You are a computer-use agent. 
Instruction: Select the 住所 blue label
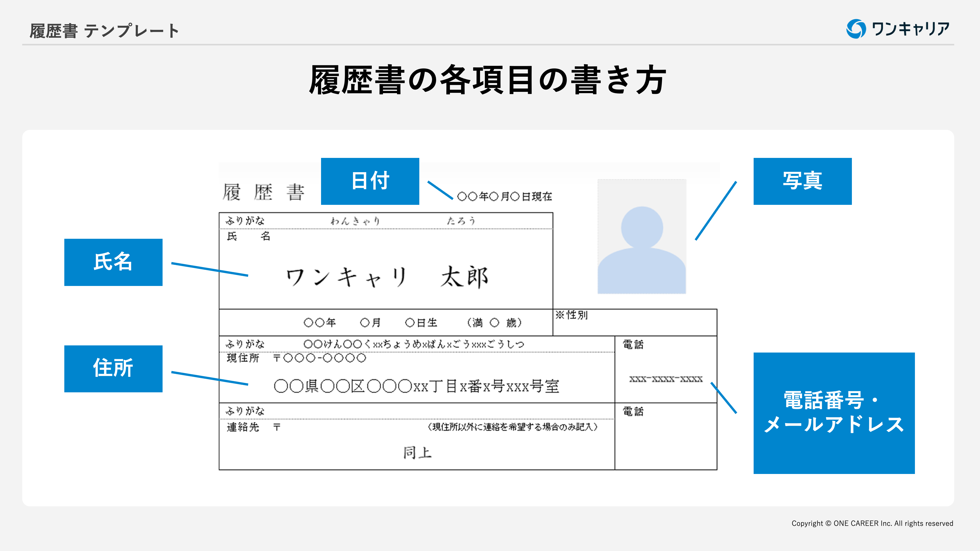113,368
